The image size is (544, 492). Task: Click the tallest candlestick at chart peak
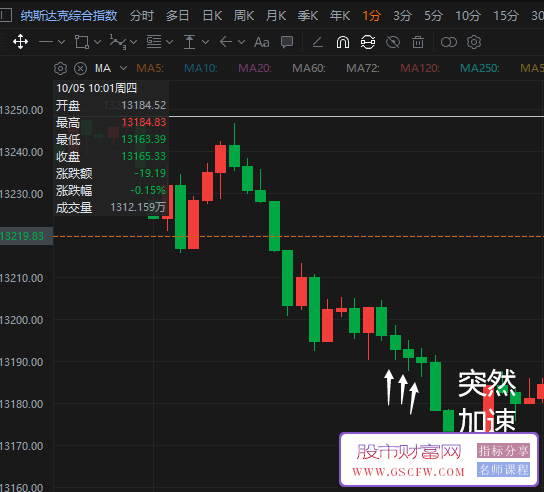coord(235,156)
